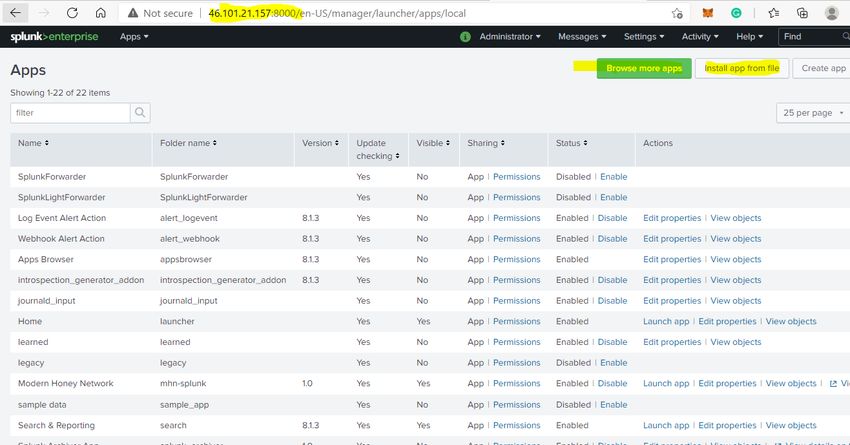This screenshot has width=850, height=445.
Task: Click the browser address bar URL
Action: click(x=337, y=13)
